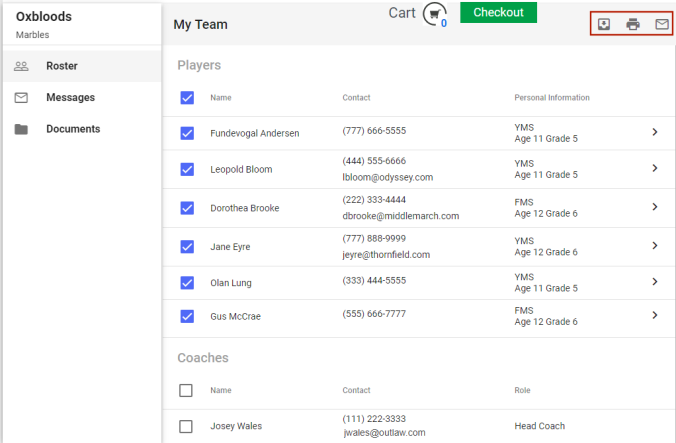Click the download roster icon
This screenshot has height=443, width=676.
pyautogui.click(x=604, y=24)
